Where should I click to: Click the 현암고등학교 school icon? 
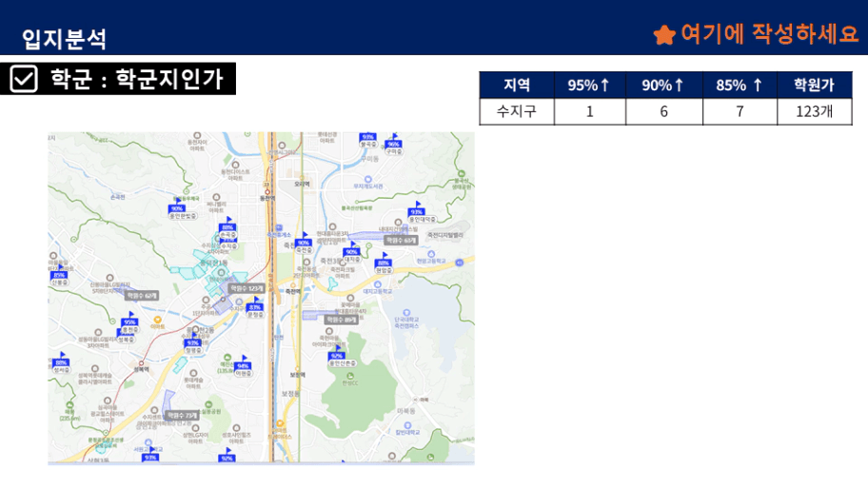coord(431,255)
